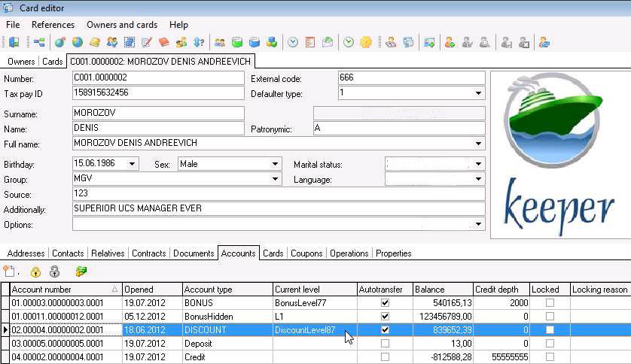This screenshot has width=631, height=364.
Task: Toggle Autotransfer checkbox for BONUS account
Action: click(x=385, y=303)
